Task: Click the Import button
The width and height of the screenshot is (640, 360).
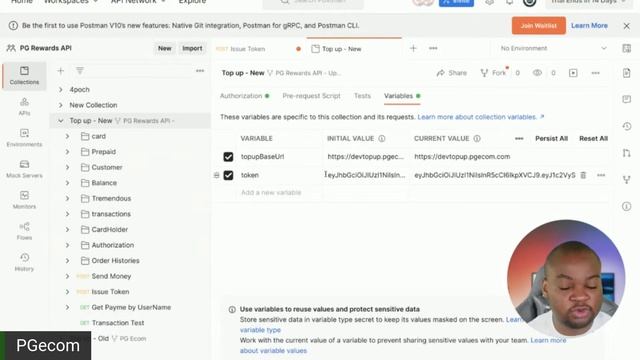Action: point(192,48)
